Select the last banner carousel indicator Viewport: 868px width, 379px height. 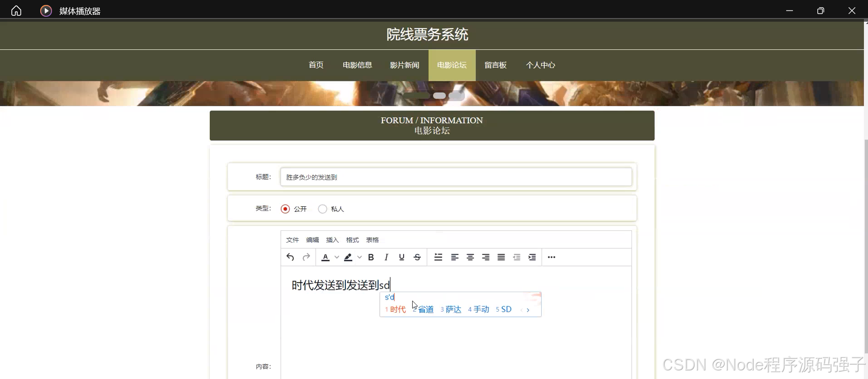coord(457,96)
